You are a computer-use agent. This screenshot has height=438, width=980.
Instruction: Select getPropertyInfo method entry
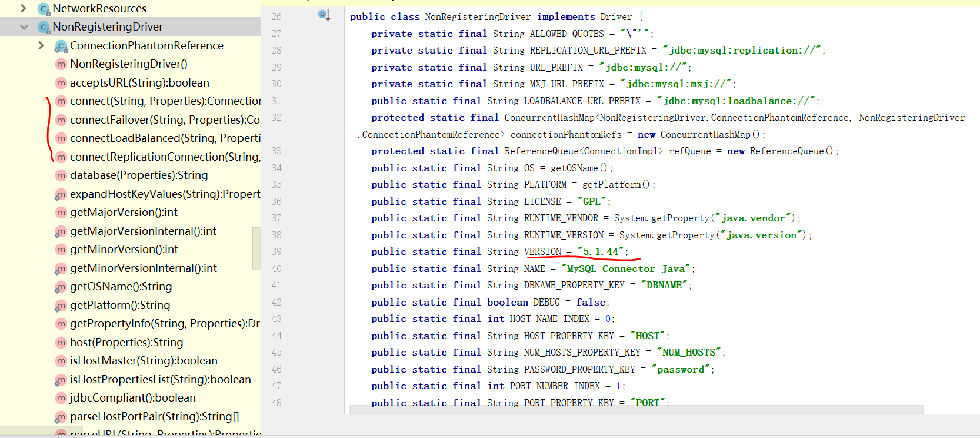pyautogui.click(x=165, y=323)
